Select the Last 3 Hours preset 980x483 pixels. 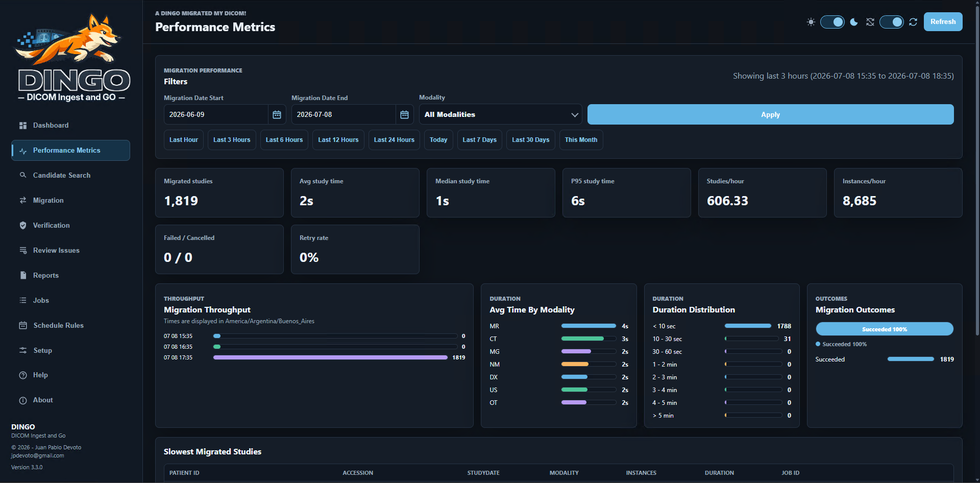click(x=232, y=140)
